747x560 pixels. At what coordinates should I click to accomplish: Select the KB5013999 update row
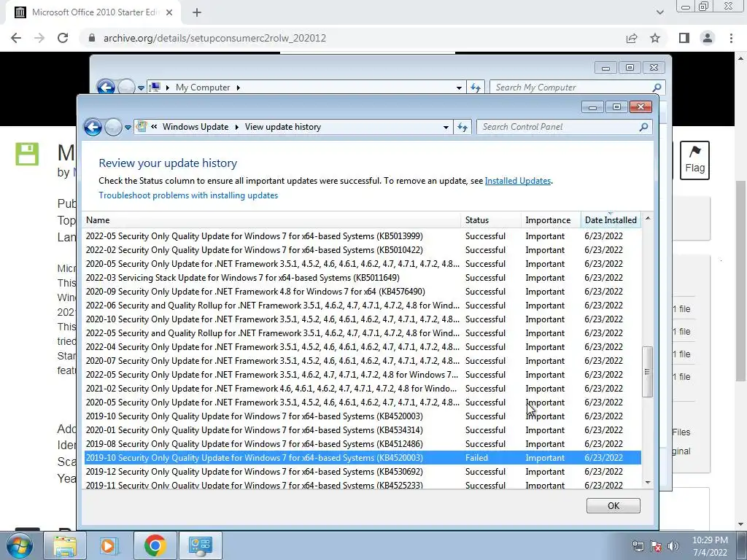(x=363, y=236)
